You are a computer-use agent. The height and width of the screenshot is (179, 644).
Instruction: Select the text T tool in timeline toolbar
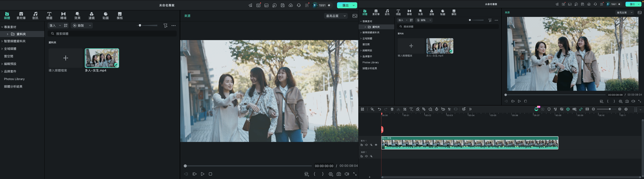point(411,109)
